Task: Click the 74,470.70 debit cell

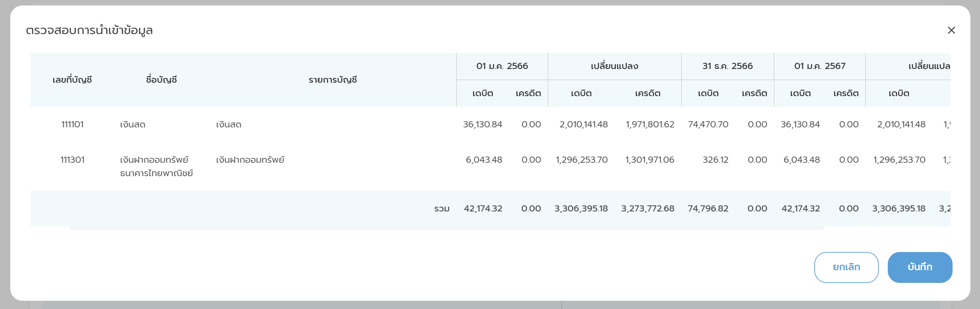Action: (x=708, y=124)
